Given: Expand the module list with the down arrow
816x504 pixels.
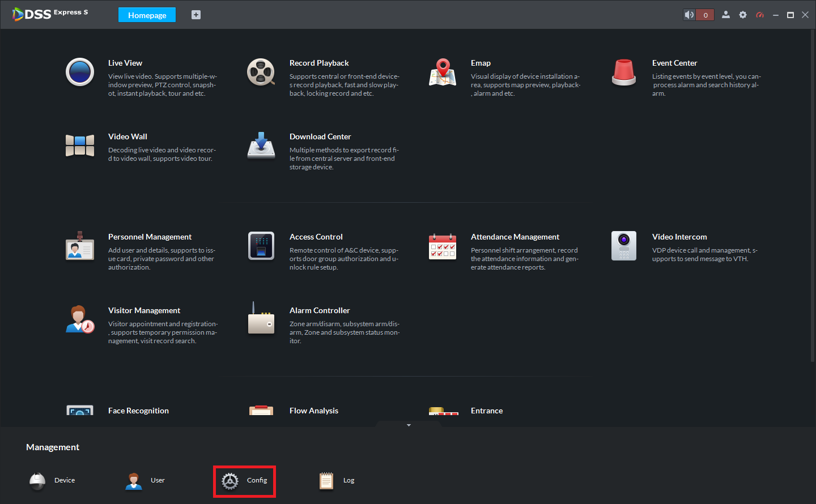Looking at the screenshot, I should (x=409, y=425).
